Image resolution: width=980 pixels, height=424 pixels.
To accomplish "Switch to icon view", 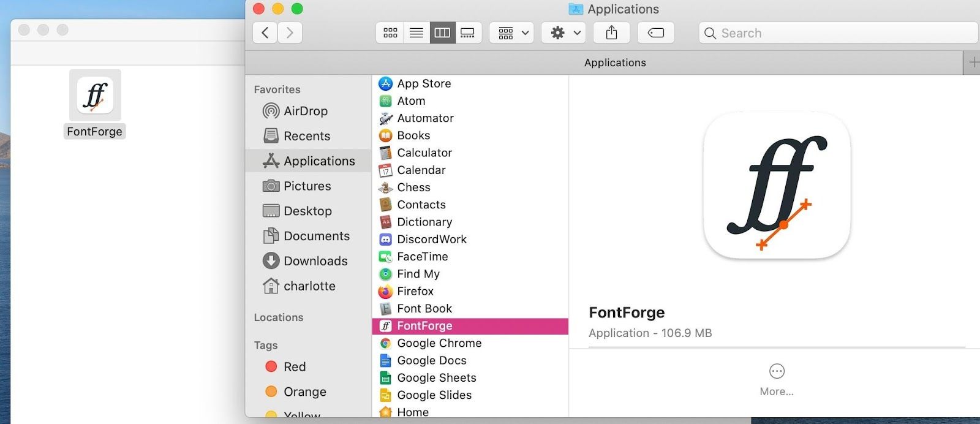I will pos(390,32).
